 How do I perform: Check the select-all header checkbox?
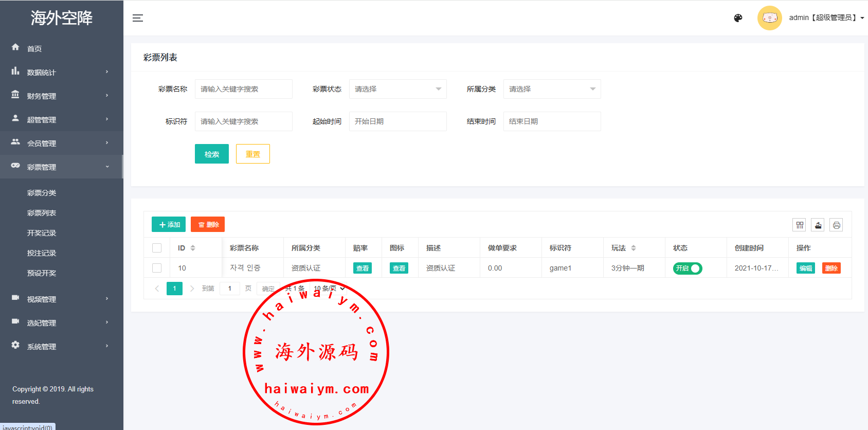[x=157, y=248]
